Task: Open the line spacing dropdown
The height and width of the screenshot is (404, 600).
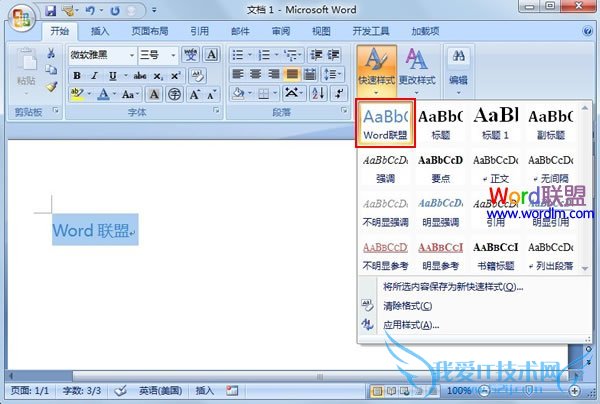Action: [x=333, y=74]
